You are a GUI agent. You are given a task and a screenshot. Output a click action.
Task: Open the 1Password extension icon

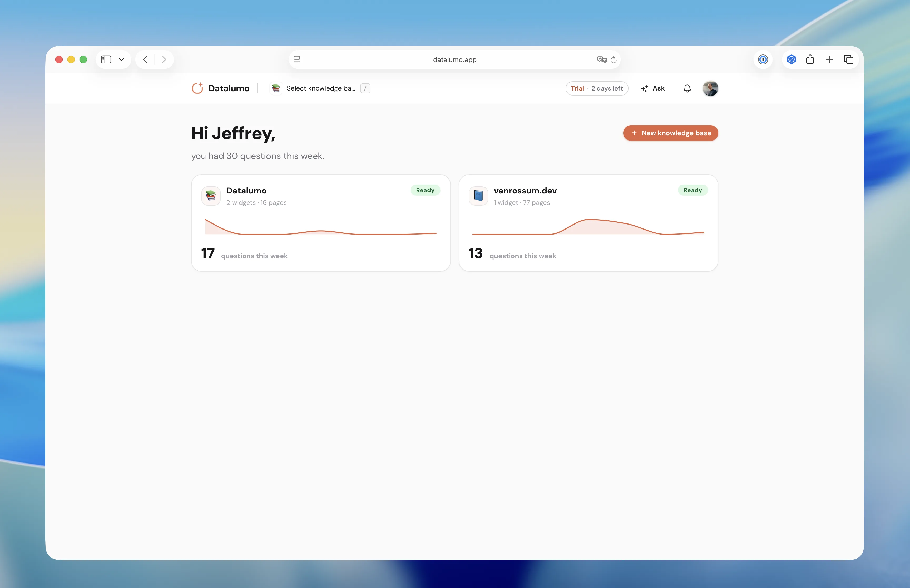(x=763, y=59)
